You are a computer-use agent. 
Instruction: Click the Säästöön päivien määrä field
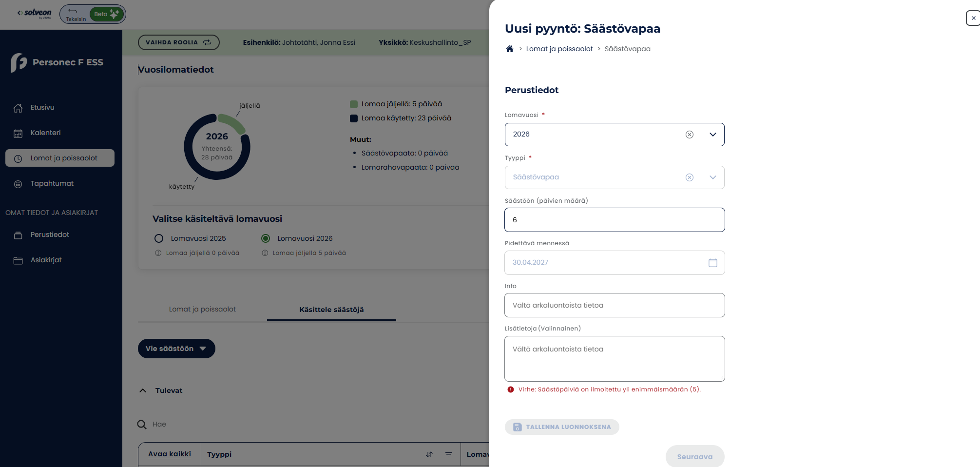[615, 220]
